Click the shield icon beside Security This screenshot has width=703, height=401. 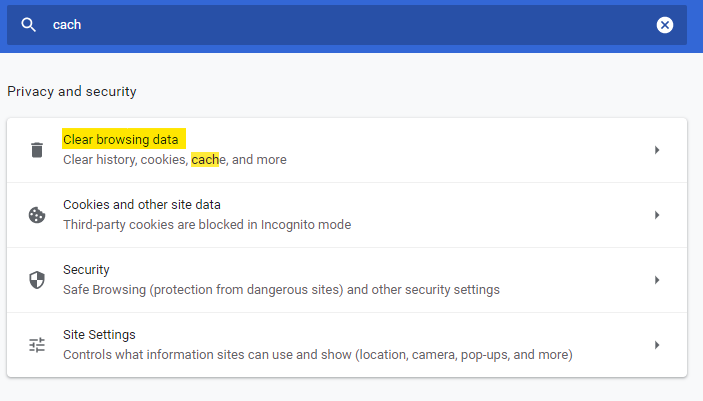[37, 280]
